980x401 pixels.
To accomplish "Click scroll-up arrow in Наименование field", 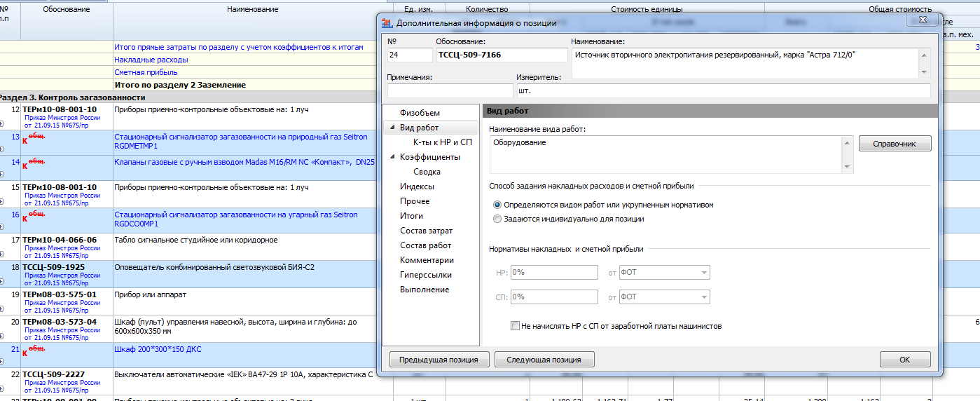I will pyautogui.click(x=924, y=55).
